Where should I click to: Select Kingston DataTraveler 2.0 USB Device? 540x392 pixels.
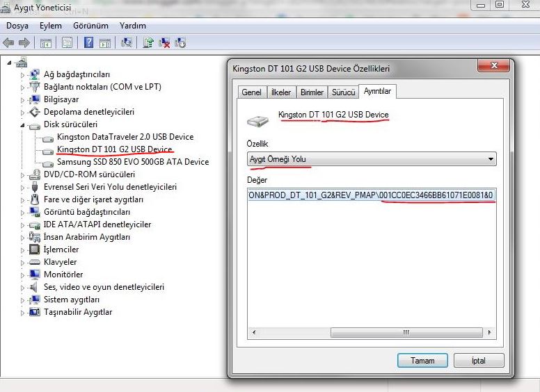pyautogui.click(x=125, y=137)
